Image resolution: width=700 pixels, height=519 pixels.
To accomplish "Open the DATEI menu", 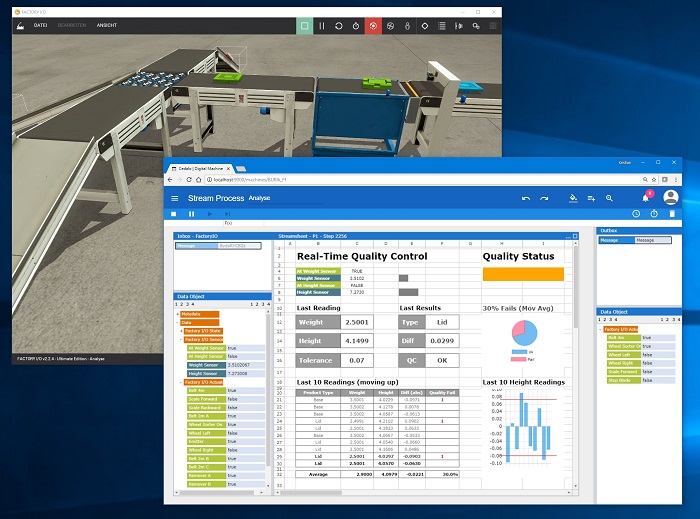I will 40,24.
